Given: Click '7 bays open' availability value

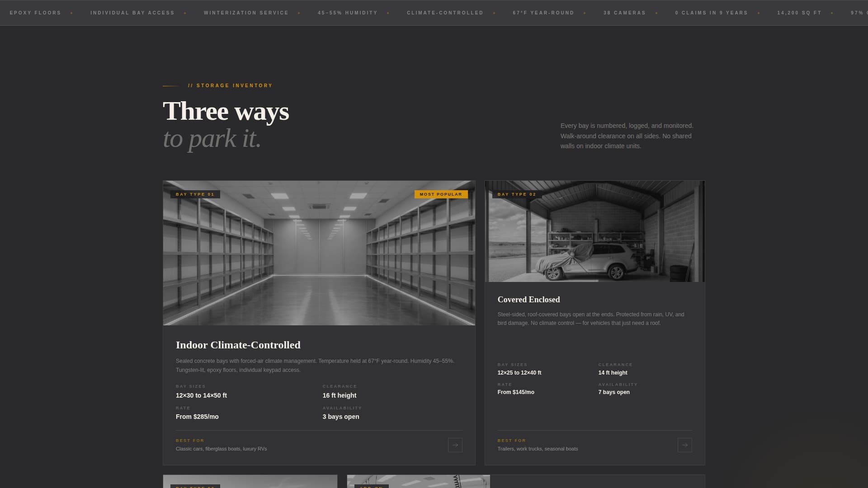Looking at the screenshot, I should pyautogui.click(x=614, y=392).
